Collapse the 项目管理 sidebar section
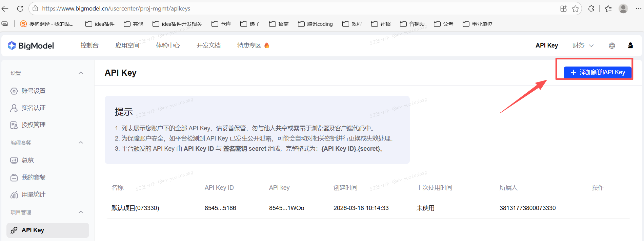The image size is (644, 241). tap(81, 212)
